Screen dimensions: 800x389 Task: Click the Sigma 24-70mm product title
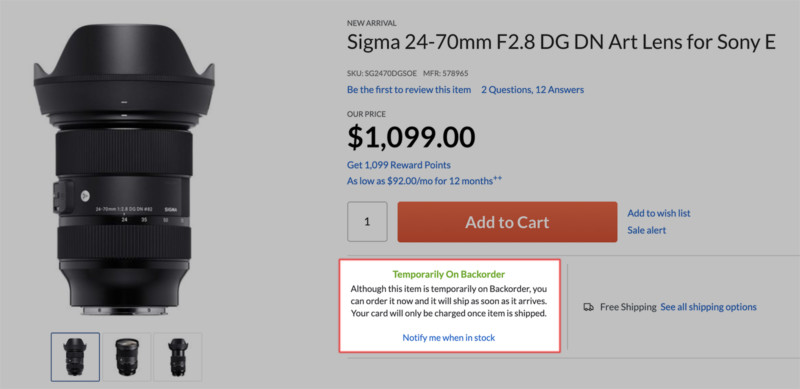pos(561,42)
